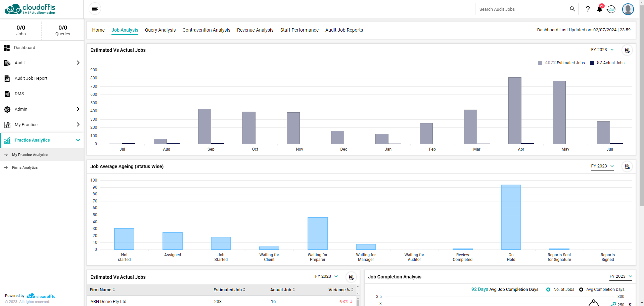The image size is (644, 306).
Task: Click the On Hold ageing bar
Action: tap(511, 217)
